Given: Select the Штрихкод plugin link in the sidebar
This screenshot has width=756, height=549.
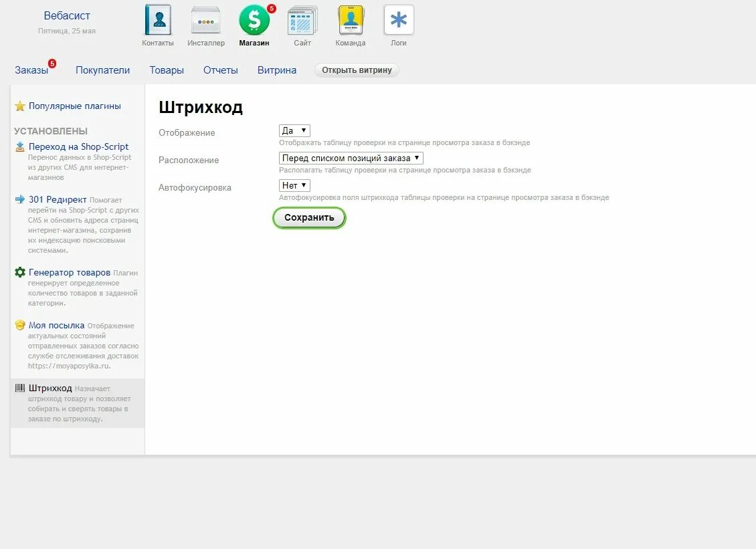Looking at the screenshot, I should pyautogui.click(x=50, y=388).
